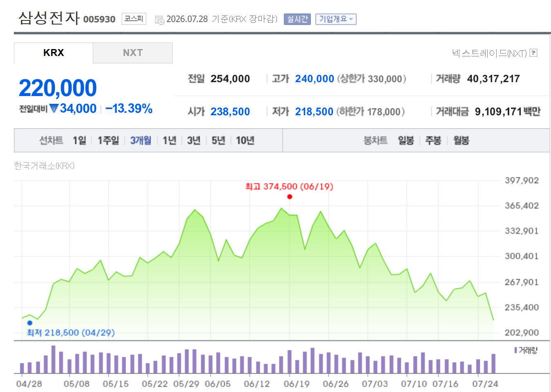The height and width of the screenshot is (392, 551).
Task: Click the trading volume value 40,317,217
Action: [493, 79]
